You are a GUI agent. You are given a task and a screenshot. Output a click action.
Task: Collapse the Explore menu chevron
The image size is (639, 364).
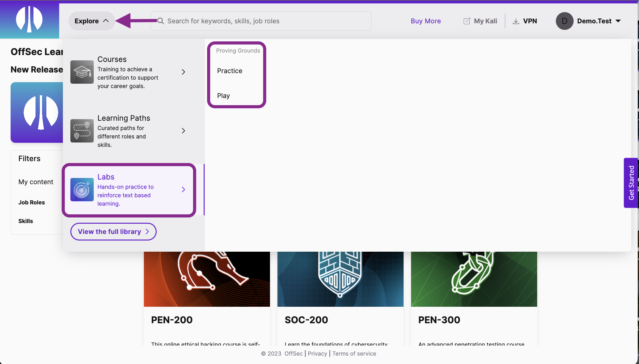tap(106, 21)
